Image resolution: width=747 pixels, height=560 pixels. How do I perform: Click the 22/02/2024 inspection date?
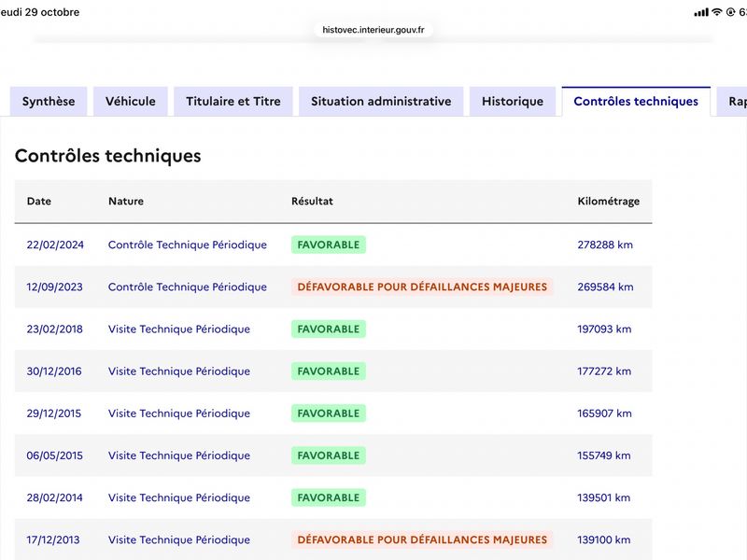tap(55, 245)
